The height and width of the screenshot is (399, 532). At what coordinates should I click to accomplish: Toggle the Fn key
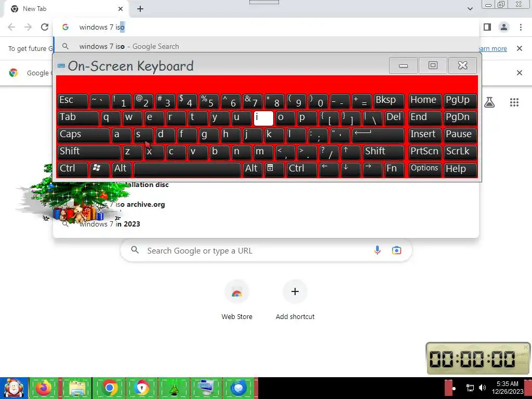click(x=395, y=169)
